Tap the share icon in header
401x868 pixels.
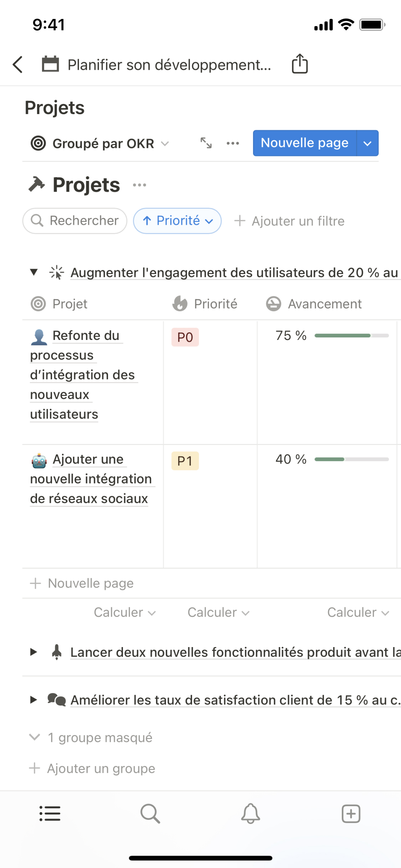pos(299,64)
